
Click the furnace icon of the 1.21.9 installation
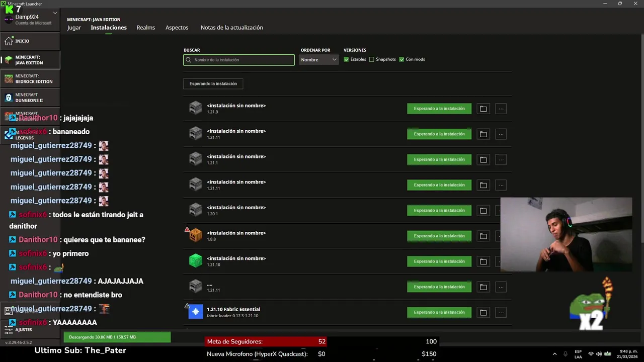[x=195, y=108]
